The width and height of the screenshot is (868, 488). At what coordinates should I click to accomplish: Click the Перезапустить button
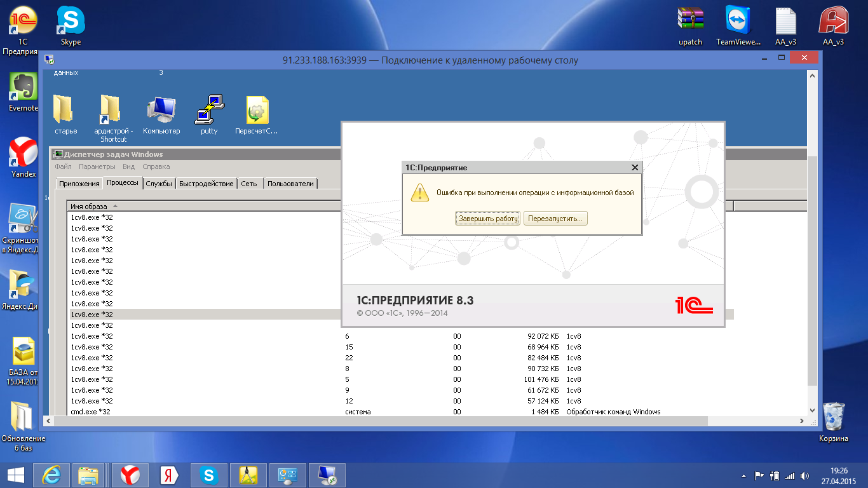click(555, 219)
